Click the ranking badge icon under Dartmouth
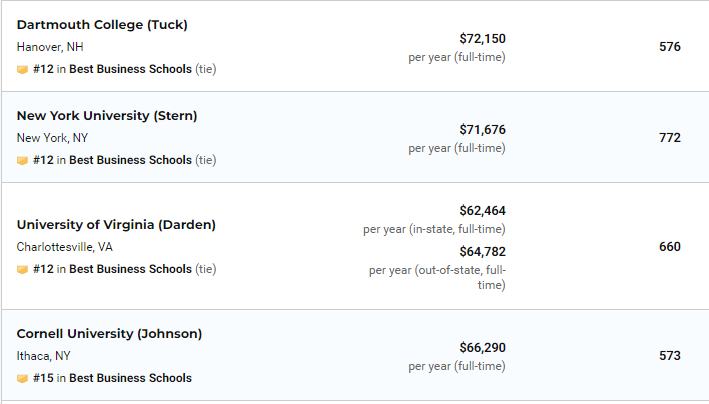709x404 pixels. (x=22, y=70)
